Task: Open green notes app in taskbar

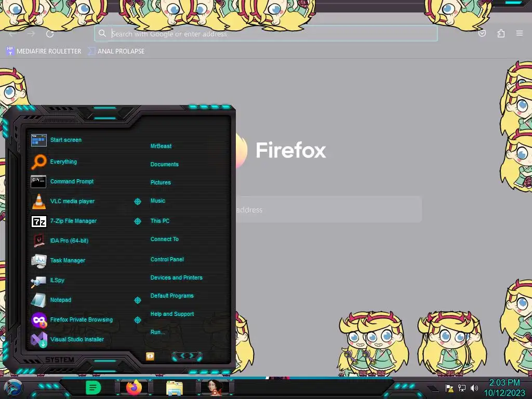Action: tap(93, 388)
